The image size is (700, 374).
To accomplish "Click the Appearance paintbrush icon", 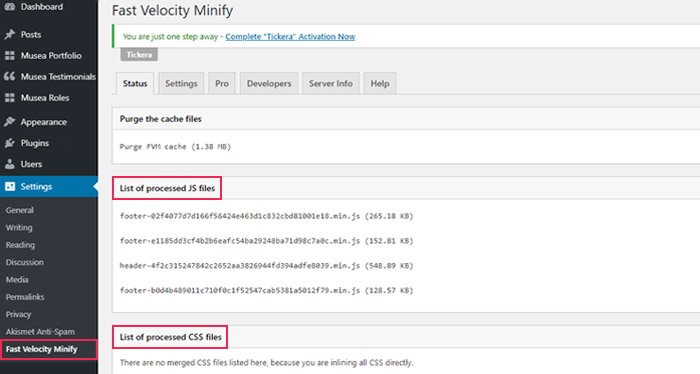I will click(x=9, y=121).
